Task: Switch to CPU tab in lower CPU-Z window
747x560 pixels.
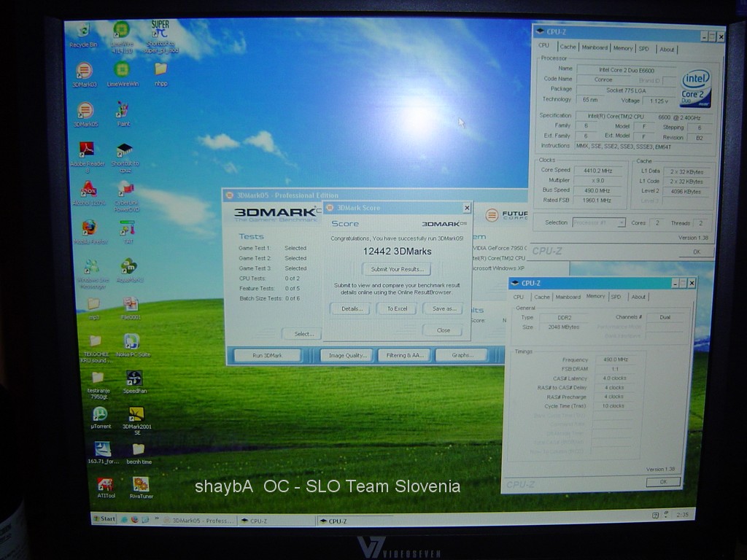Action: [519, 297]
